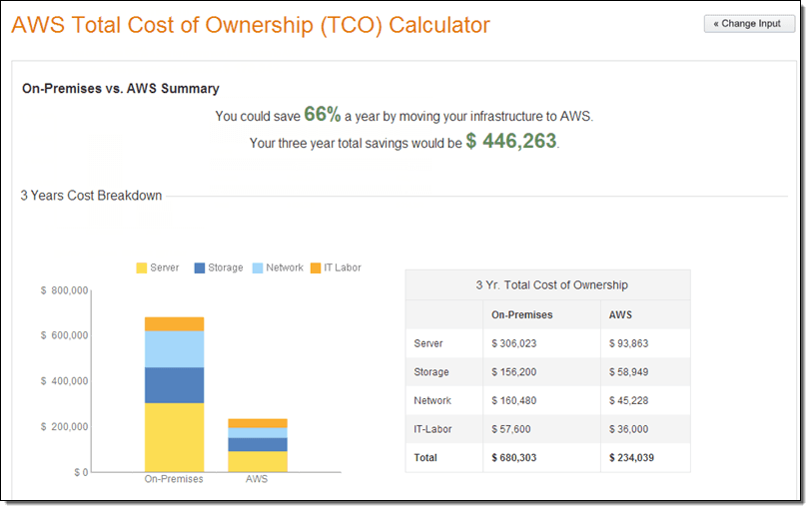Viewport: 812px width, 512px height.
Task: Select the Server yellow legend swatch
Action: pos(142,267)
